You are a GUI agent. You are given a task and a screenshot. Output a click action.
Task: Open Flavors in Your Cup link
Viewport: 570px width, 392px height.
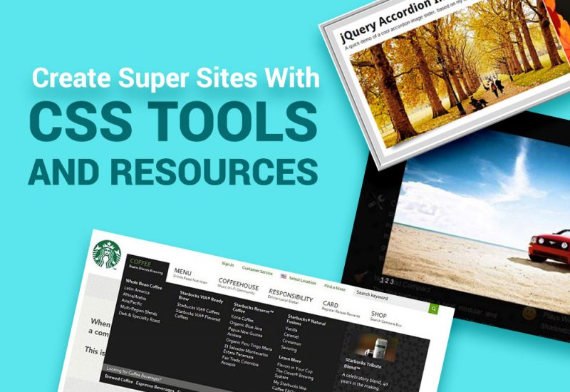294,368
